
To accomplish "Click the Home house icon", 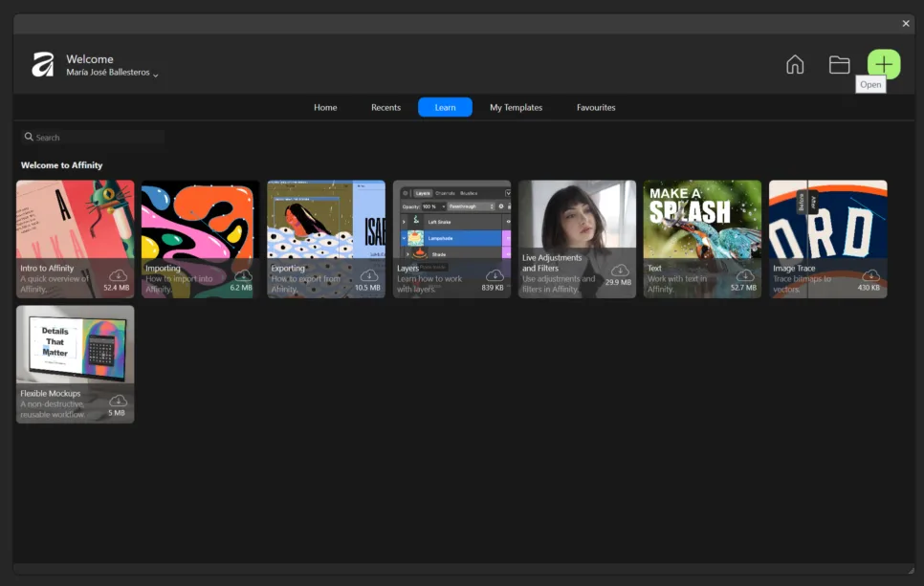I will [x=795, y=65].
